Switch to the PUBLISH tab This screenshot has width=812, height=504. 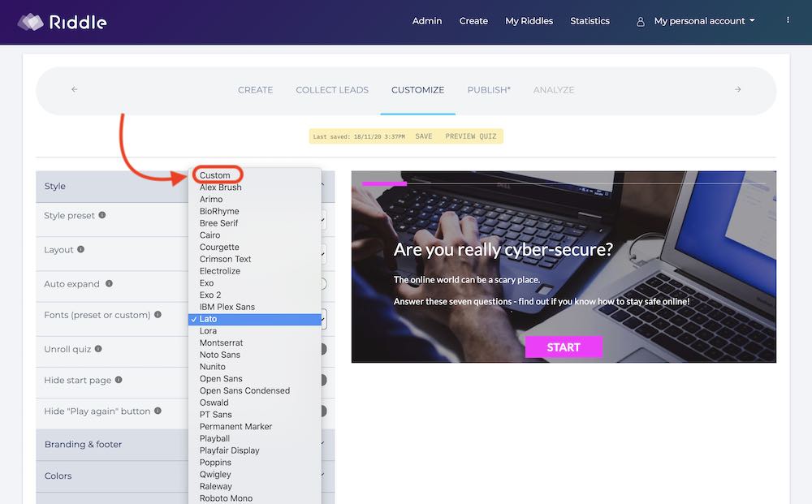[488, 90]
